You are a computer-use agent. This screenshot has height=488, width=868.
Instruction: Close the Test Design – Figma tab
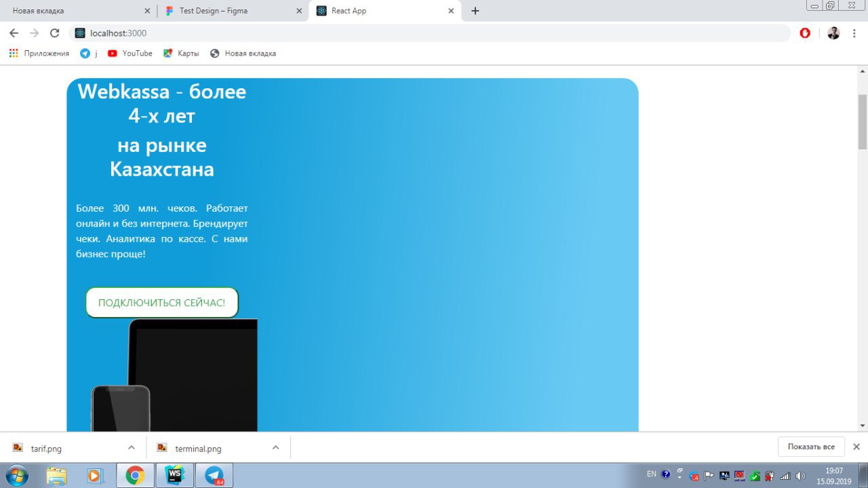point(299,11)
